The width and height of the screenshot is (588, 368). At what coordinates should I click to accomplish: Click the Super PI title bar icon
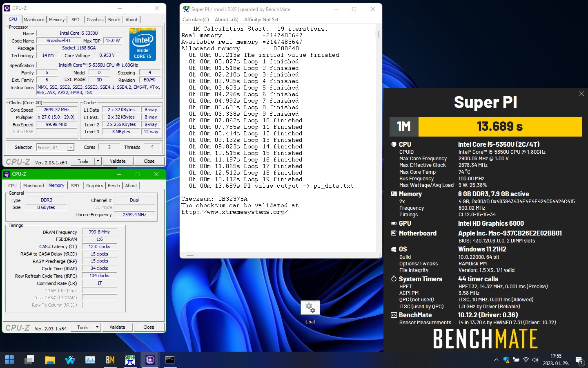(186, 9)
